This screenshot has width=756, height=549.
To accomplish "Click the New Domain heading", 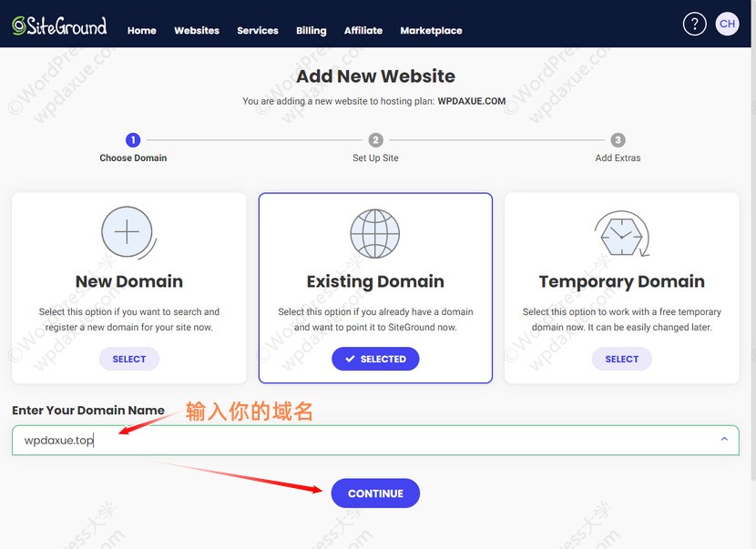I will coord(129,281).
